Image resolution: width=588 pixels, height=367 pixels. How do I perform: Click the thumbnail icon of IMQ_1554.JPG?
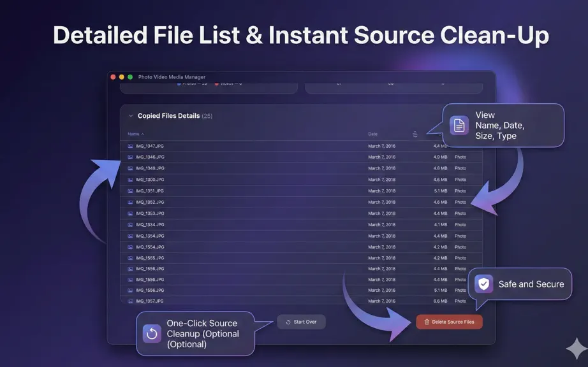coord(130,247)
